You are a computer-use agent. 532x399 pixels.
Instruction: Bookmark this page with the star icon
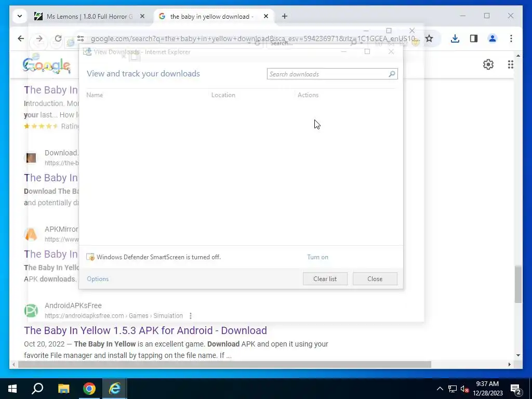(x=429, y=38)
